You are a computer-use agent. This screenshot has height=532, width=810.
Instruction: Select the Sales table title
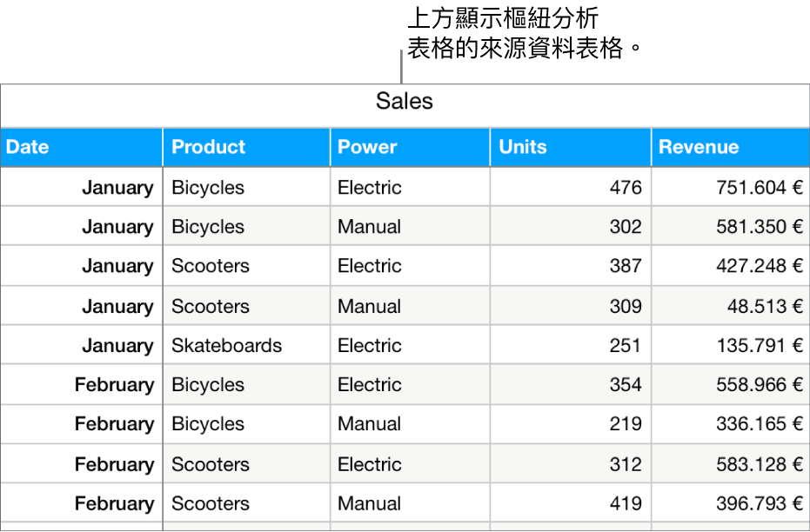tap(404, 102)
